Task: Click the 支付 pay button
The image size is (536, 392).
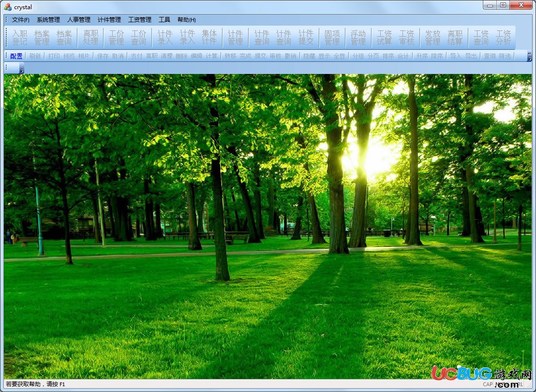Action: pos(137,56)
